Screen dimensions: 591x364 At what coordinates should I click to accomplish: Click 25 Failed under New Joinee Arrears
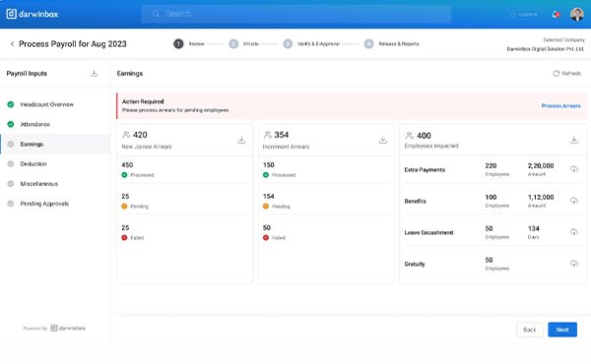coord(133,232)
